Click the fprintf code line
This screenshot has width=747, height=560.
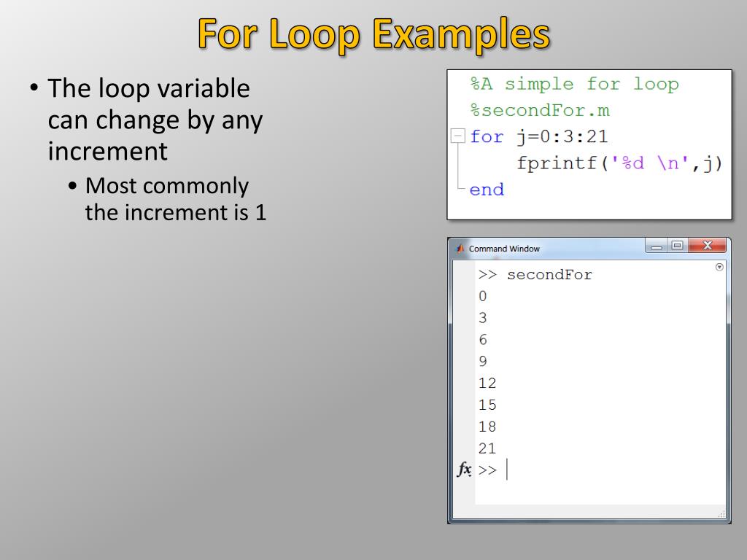point(620,163)
